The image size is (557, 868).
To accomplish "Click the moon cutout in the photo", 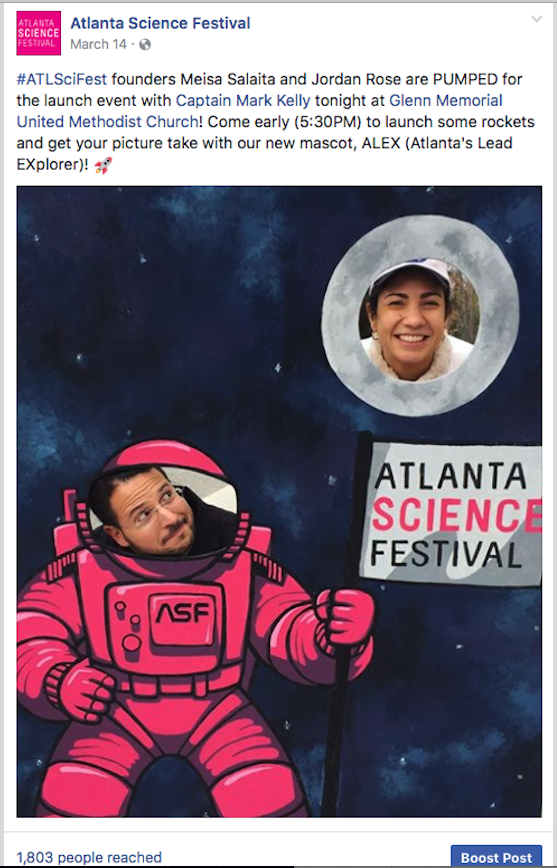I will click(420, 316).
